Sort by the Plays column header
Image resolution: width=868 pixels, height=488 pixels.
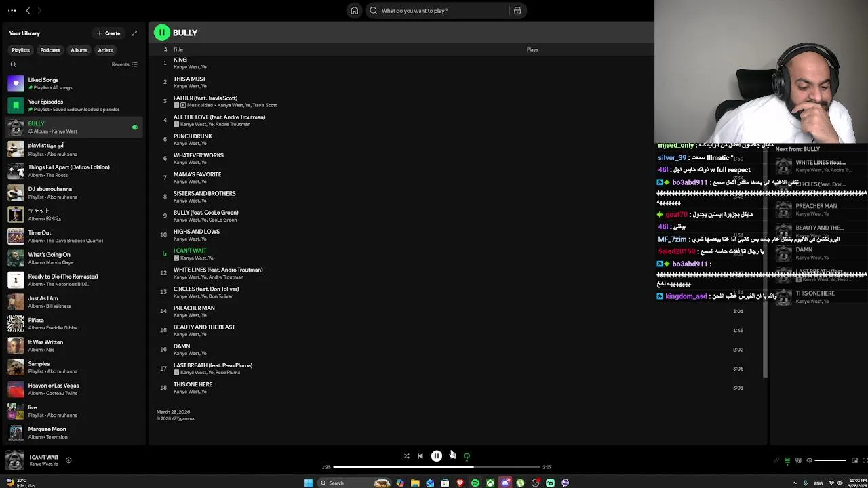click(x=532, y=49)
